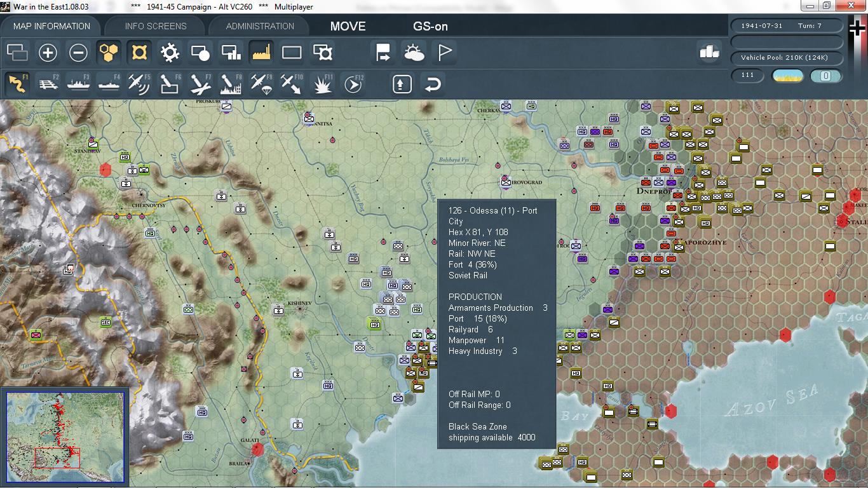Viewport: 868px width, 488px height.
Task: Click the minimap in the corner
Action: click(65, 436)
